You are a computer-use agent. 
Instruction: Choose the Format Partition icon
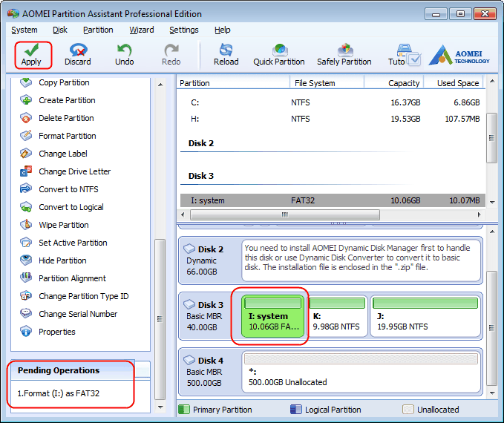click(x=26, y=136)
